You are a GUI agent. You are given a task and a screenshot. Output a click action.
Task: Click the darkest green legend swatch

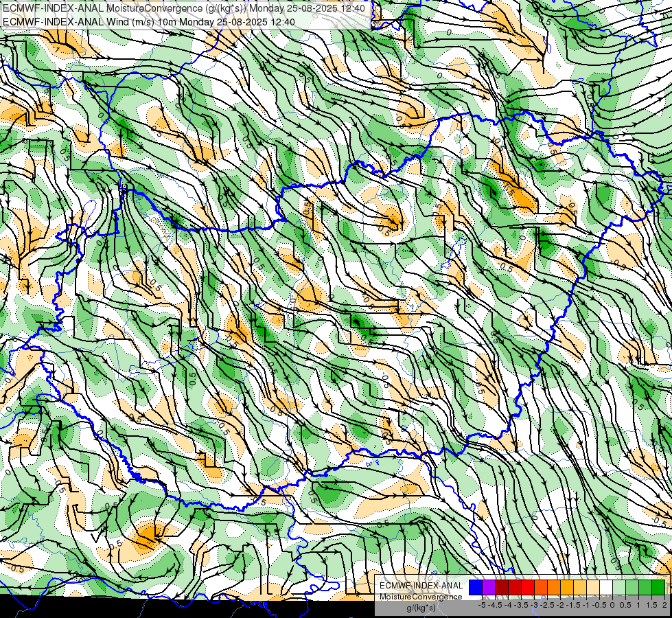click(658, 587)
